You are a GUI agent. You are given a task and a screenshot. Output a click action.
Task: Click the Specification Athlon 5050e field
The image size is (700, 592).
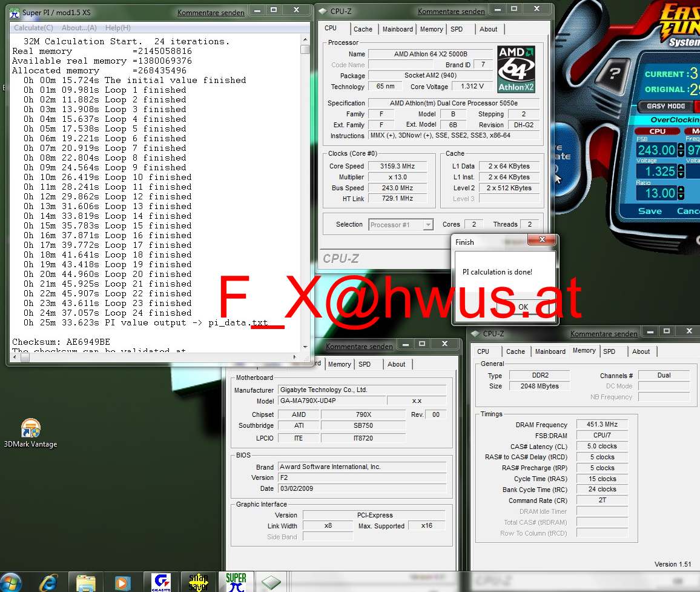pyautogui.click(x=454, y=103)
